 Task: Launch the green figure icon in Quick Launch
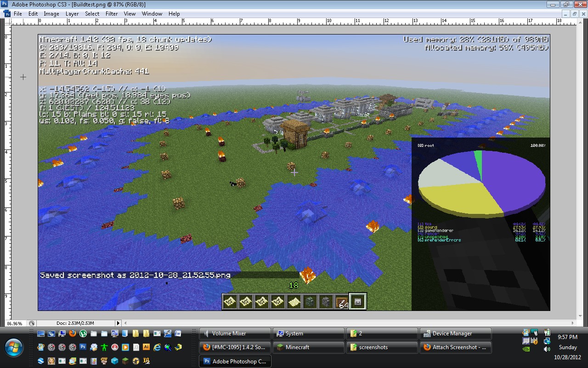pos(104,347)
